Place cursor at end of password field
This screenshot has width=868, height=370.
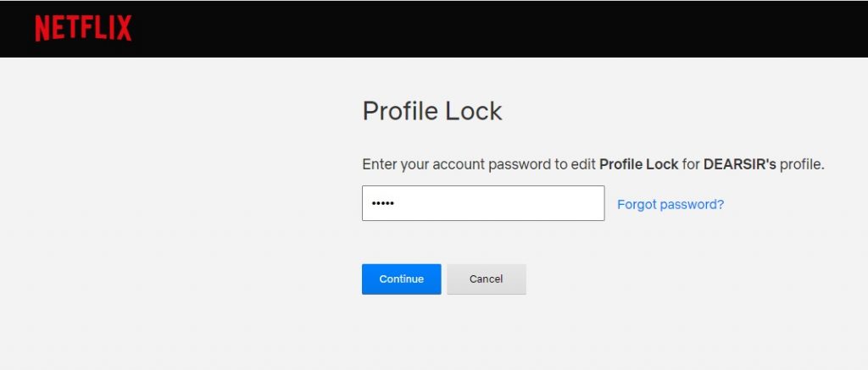click(397, 203)
